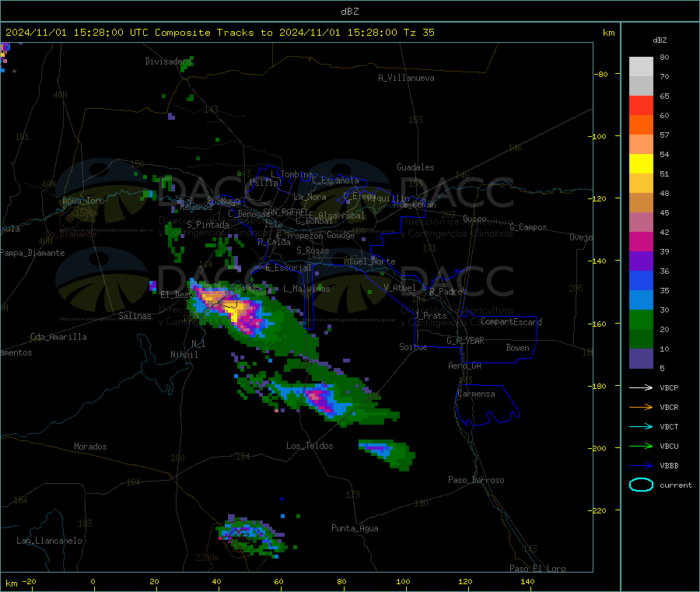
Task: Click the orange VBCR arrow icon
Action: 641,407
